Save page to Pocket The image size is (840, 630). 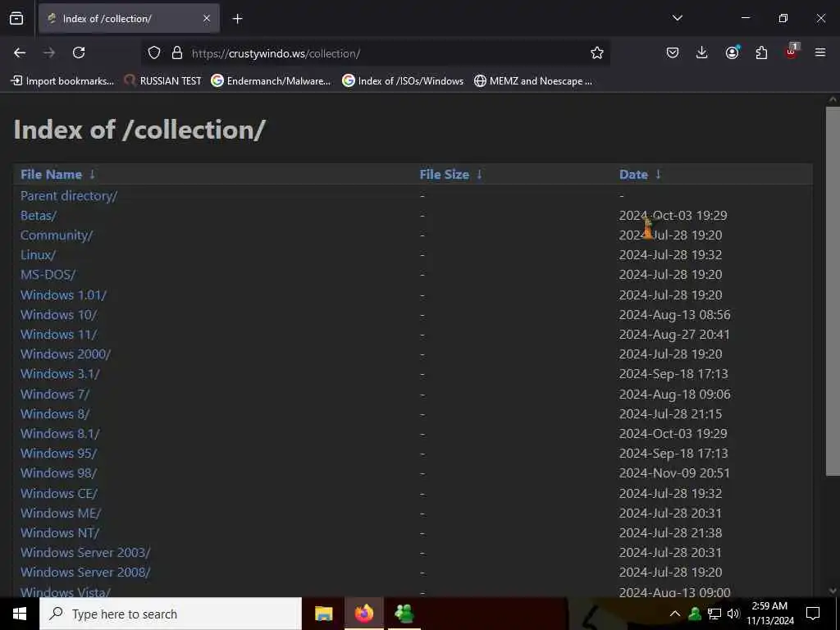click(673, 52)
